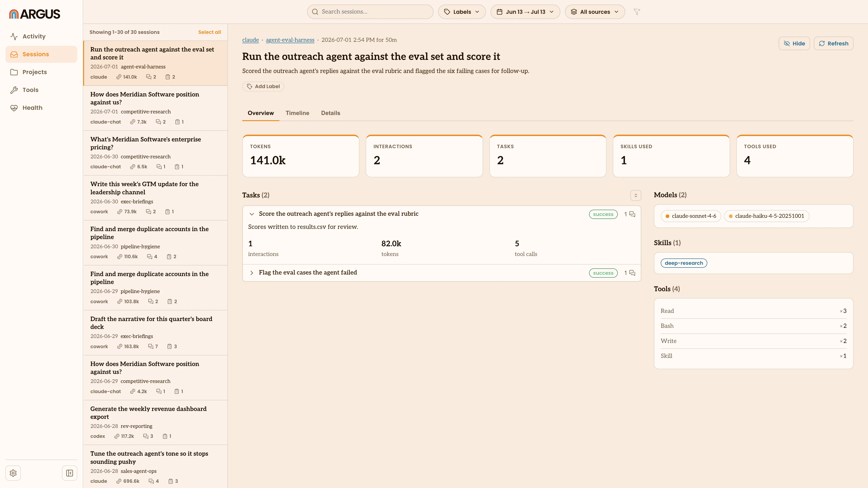The image size is (868, 488).
Task: Toggle expand/collapse all tasks button
Action: (x=635, y=195)
